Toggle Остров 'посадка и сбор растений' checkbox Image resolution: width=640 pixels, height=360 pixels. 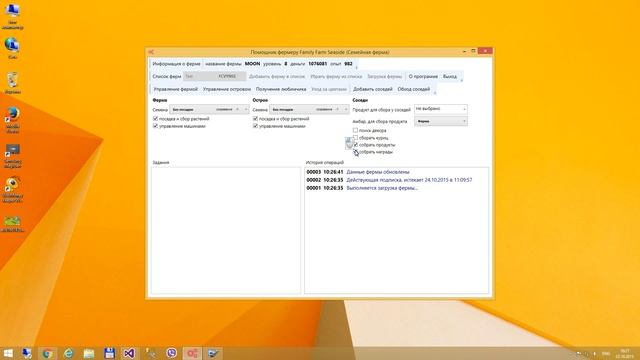[x=255, y=118]
